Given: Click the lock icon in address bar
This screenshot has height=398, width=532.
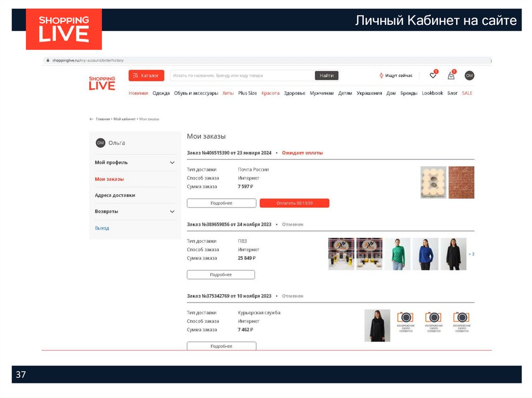Looking at the screenshot, I should point(48,60).
